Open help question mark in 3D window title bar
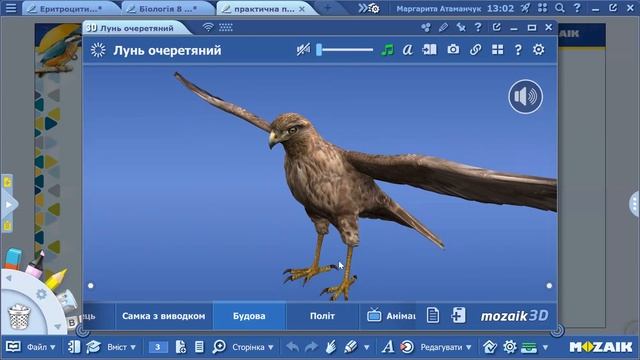640x360 pixels. click(x=478, y=27)
